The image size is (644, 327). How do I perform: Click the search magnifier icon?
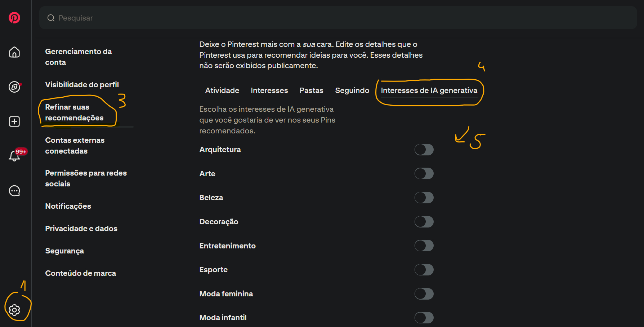(51, 18)
